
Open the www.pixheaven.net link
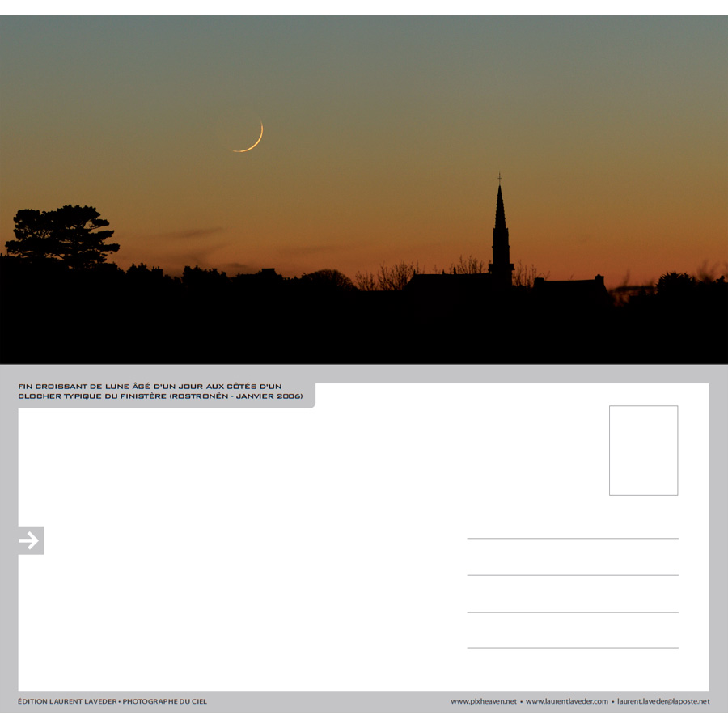pyautogui.click(x=484, y=701)
